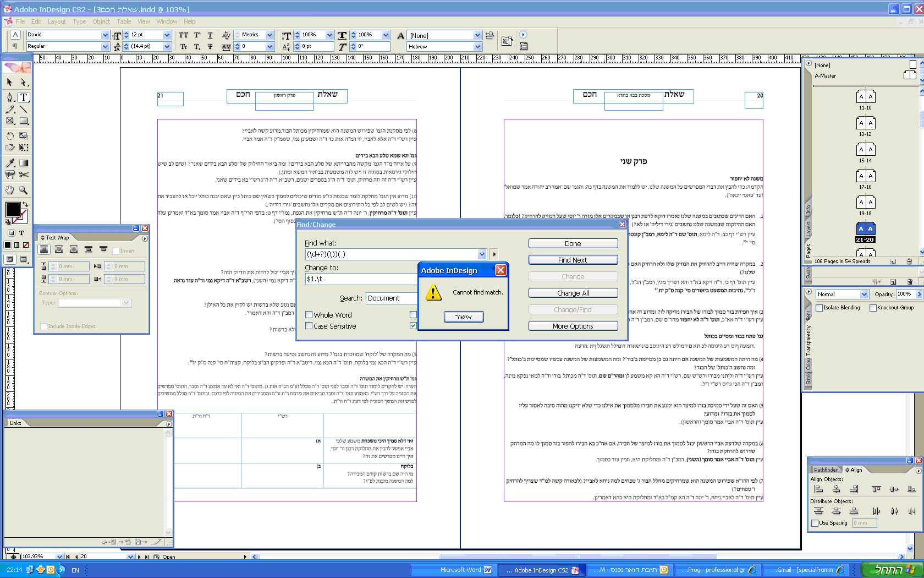The height and width of the screenshot is (578, 924).
Task: Click the More Options button
Action: click(x=573, y=326)
